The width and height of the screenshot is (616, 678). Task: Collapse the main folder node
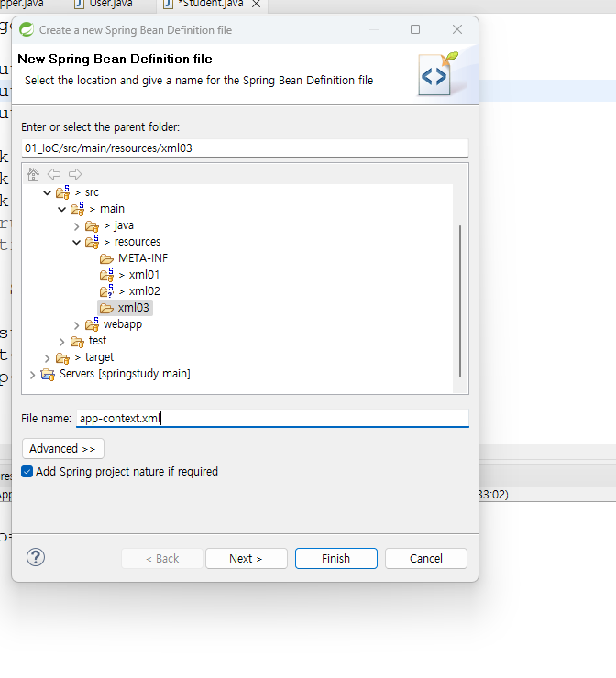[61, 209]
